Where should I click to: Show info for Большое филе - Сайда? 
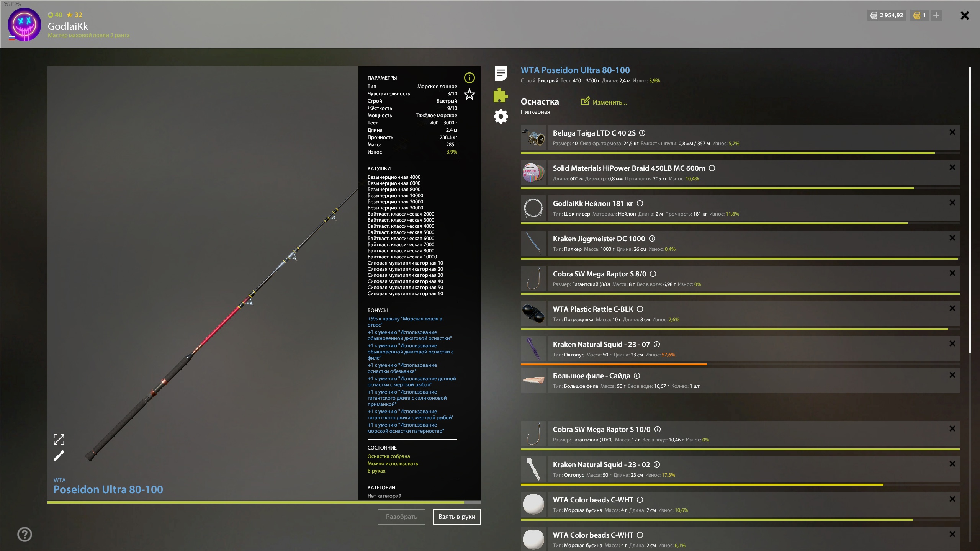coord(636,376)
